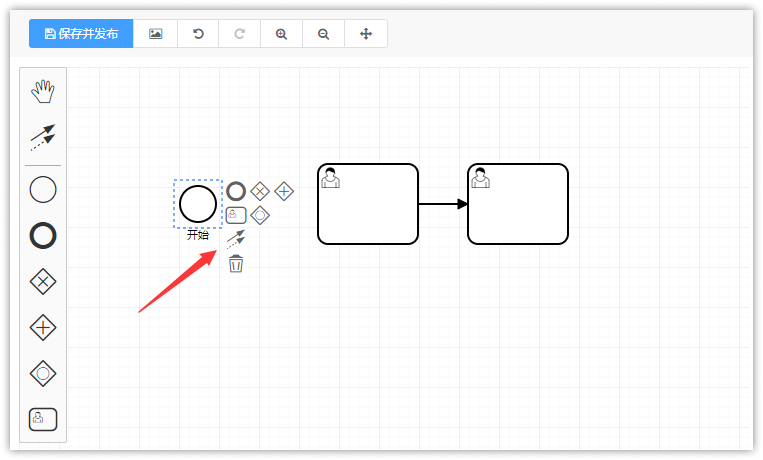Activate the global connect tool in the palette

point(43,137)
